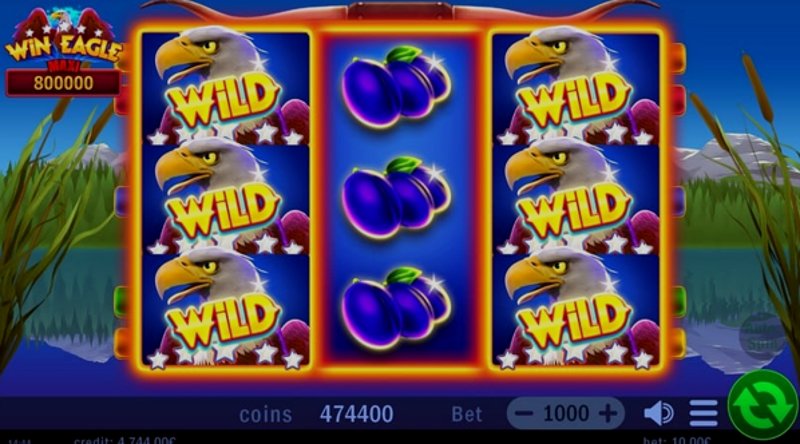Click the Bet label in bottom bar

[x=467, y=414]
